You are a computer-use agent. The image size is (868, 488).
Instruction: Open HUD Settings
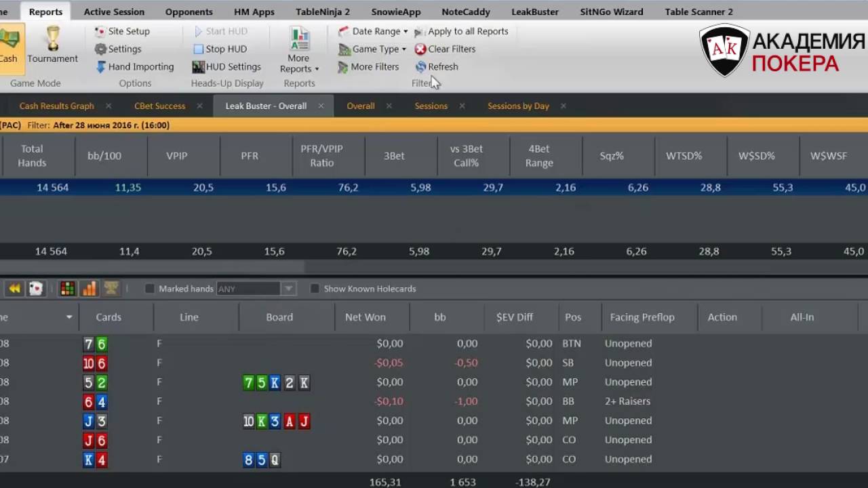click(x=226, y=66)
